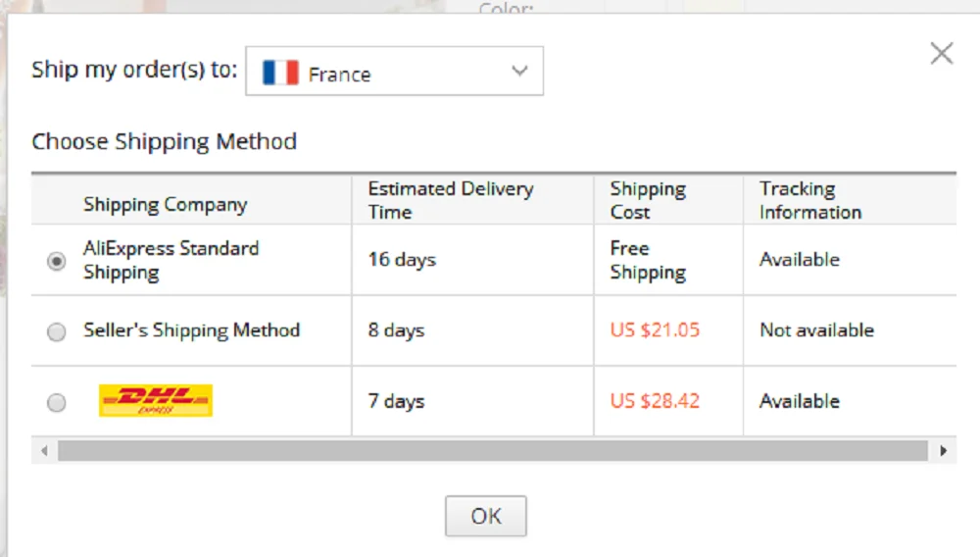980x557 pixels.
Task: Close the shipping method dialog
Action: tap(941, 54)
